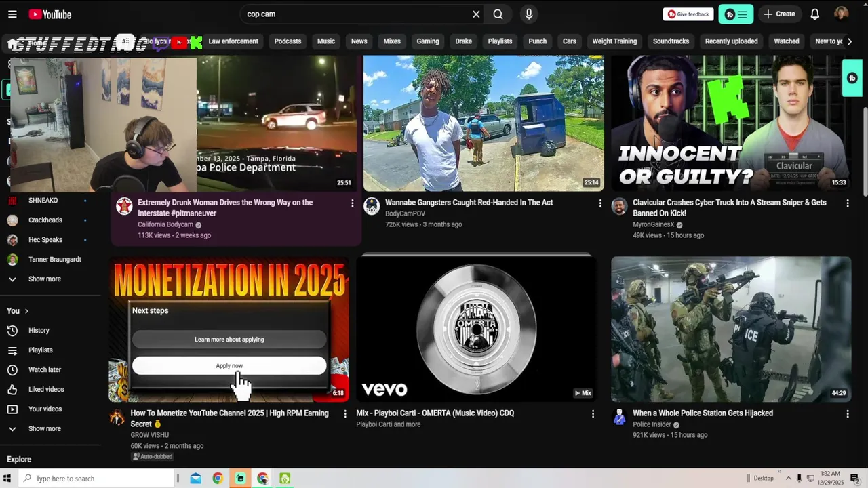Open MyronGainesX channel avatar
The image size is (868, 488).
pyautogui.click(x=619, y=207)
